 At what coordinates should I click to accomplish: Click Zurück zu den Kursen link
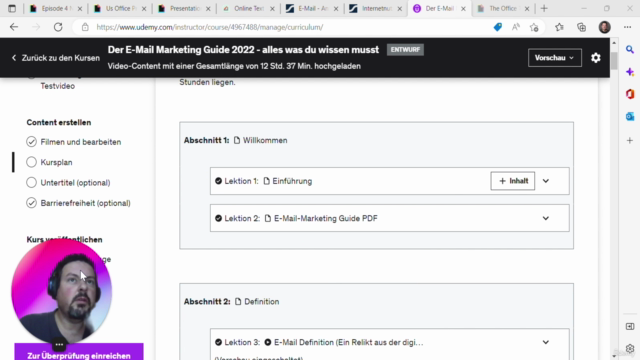click(56, 58)
